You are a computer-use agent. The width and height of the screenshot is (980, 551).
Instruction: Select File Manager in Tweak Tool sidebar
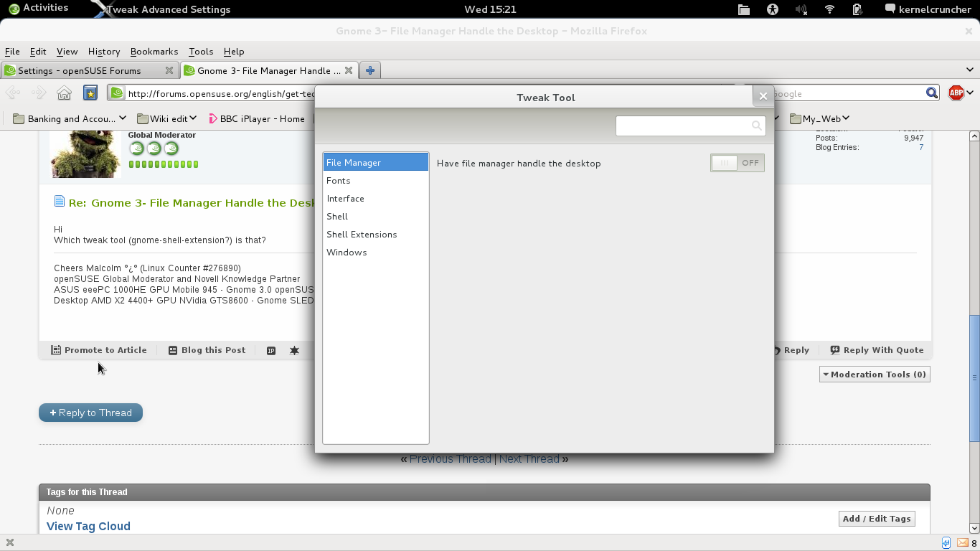point(375,162)
